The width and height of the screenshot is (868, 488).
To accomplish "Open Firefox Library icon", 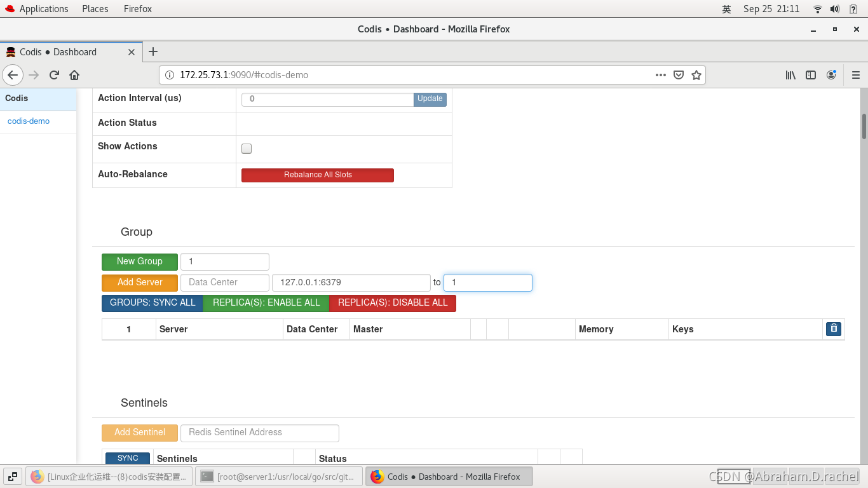I will click(790, 75).
